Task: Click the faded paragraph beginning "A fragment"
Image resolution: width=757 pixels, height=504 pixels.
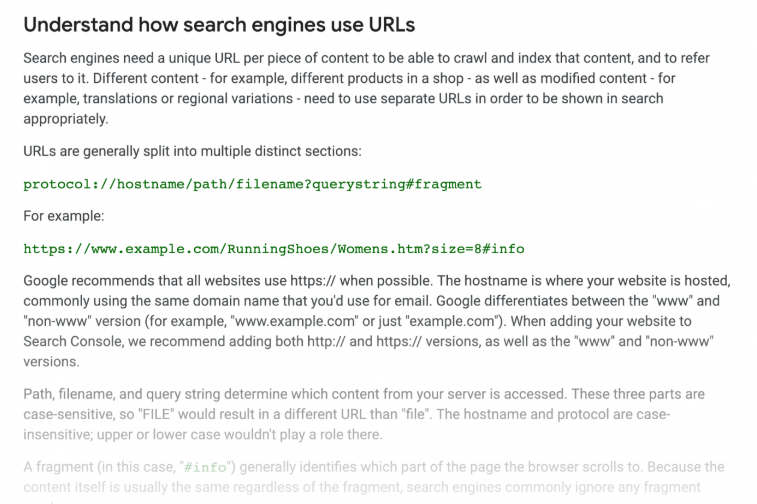Action: (x=374, y=481)
